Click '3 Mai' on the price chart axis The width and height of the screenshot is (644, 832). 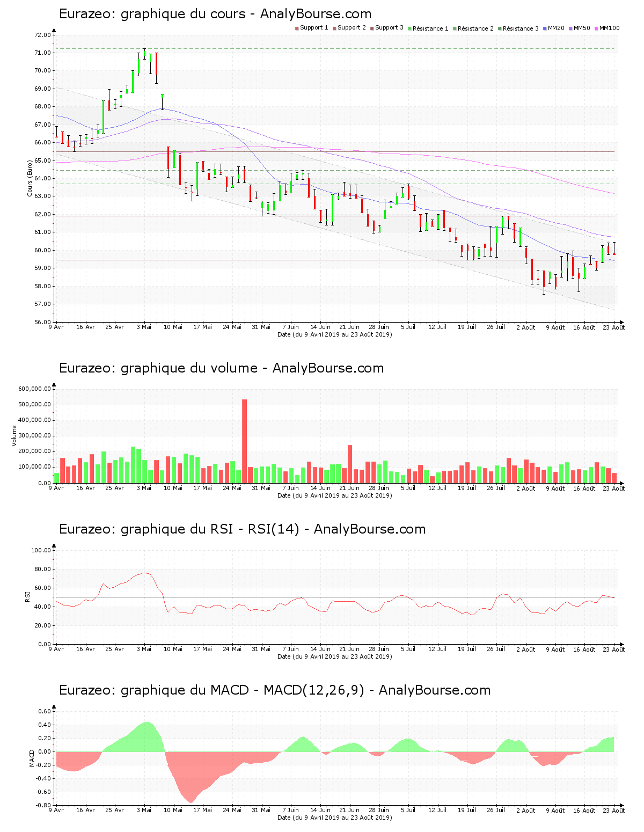[x=144, y=327]
